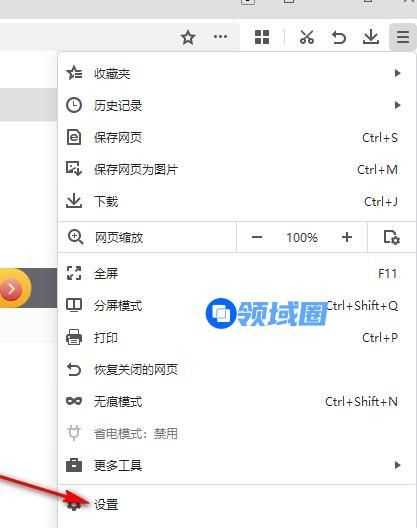The image size is (417, 528).
Task: Choose 无痕模式 from the menu
Action: point(237,401)
